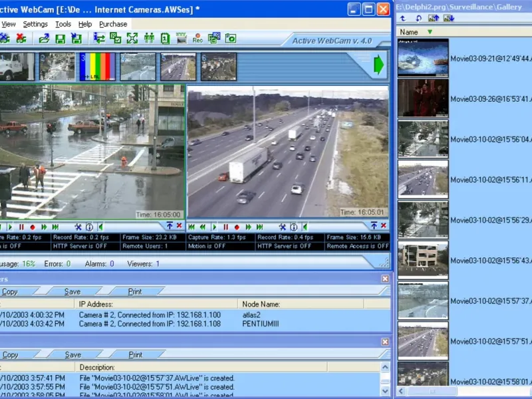Open the Purchase menu
Screen dimensions: 532x399
coord(113,24)
